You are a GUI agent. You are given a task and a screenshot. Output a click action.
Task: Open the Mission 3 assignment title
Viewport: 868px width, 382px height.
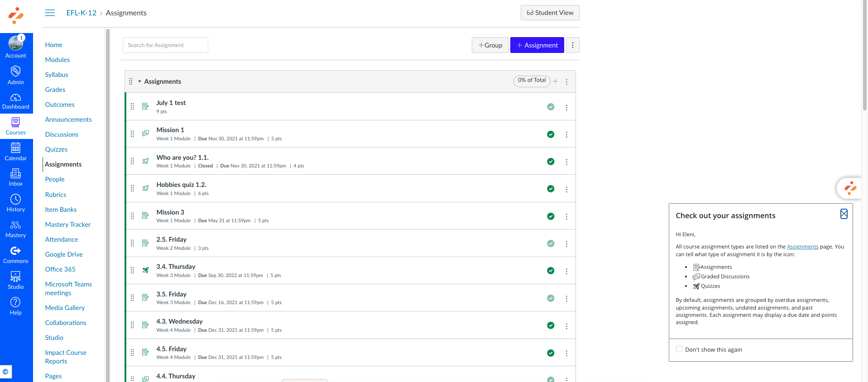coord(170,212)
